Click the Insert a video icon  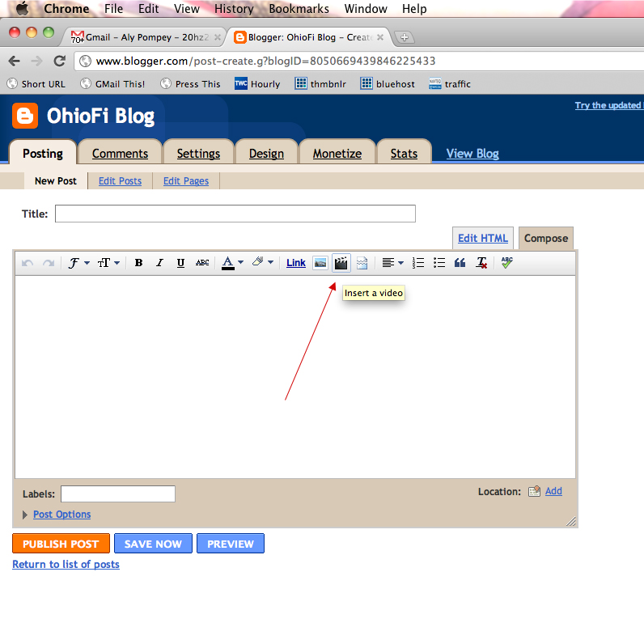(x=341, y=263)
